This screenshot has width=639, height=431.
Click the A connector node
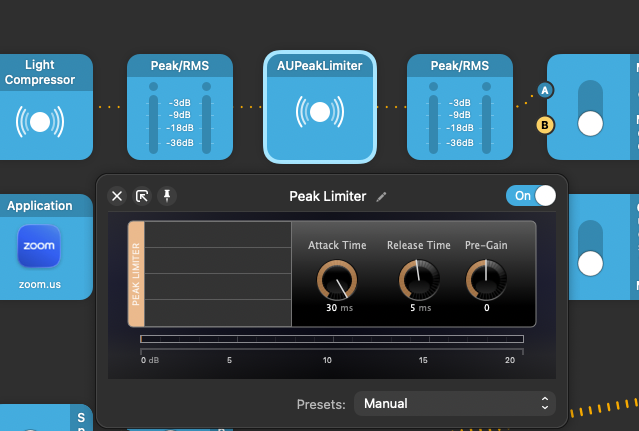pos(545,90)
